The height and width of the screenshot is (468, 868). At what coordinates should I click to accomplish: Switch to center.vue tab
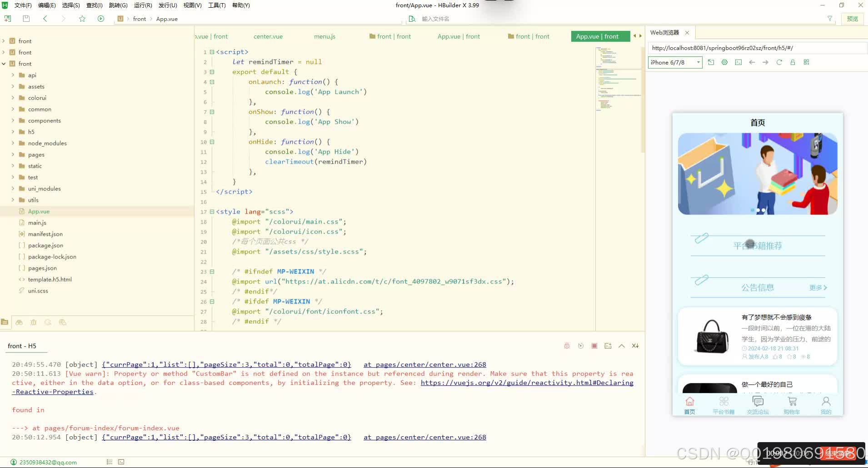[268, 36]
